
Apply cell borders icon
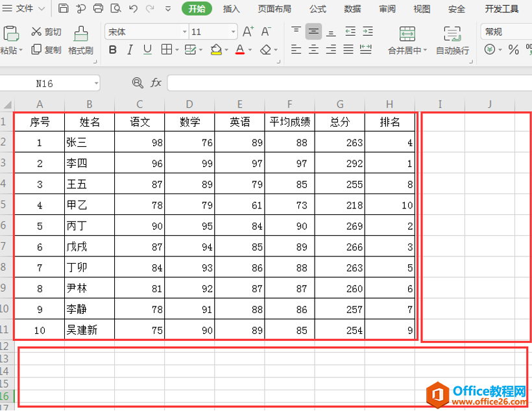(x=167, y=49)
